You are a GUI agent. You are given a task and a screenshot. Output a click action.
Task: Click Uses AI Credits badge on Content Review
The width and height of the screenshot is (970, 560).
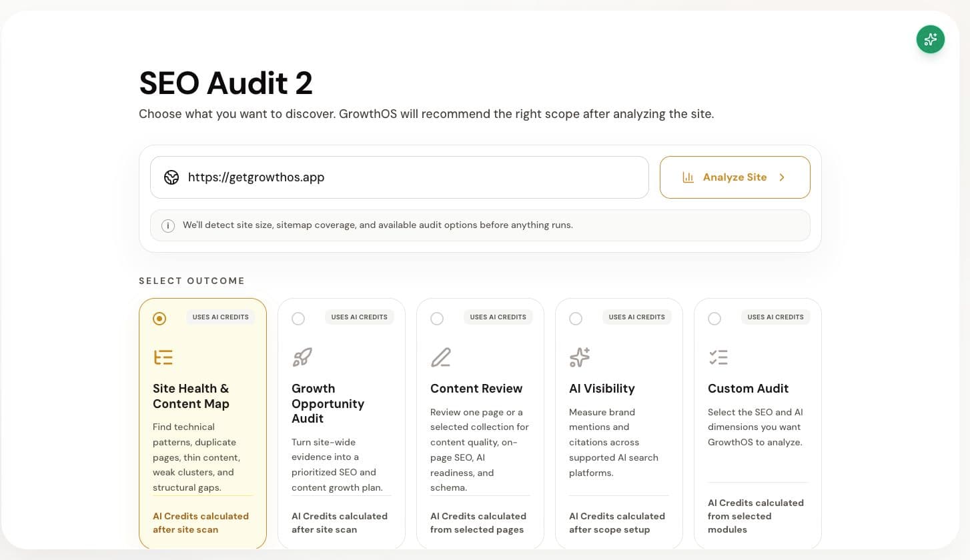click(x=498, y=317)
